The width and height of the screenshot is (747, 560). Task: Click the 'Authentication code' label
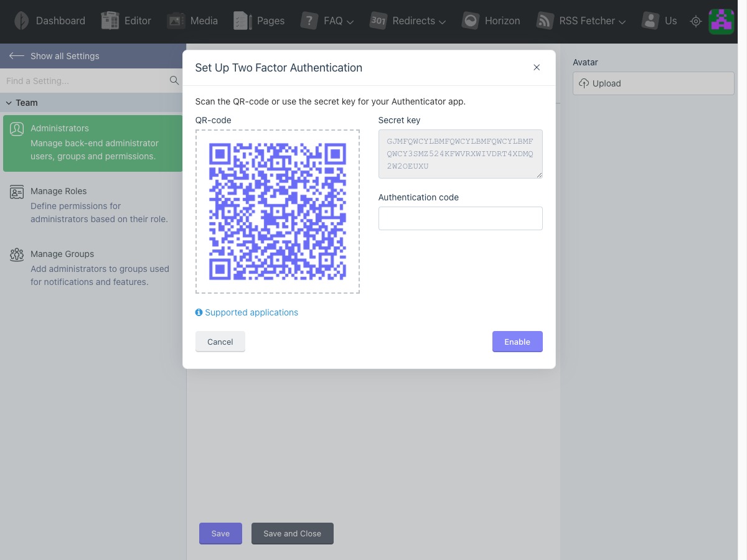(x=418, y=197)
